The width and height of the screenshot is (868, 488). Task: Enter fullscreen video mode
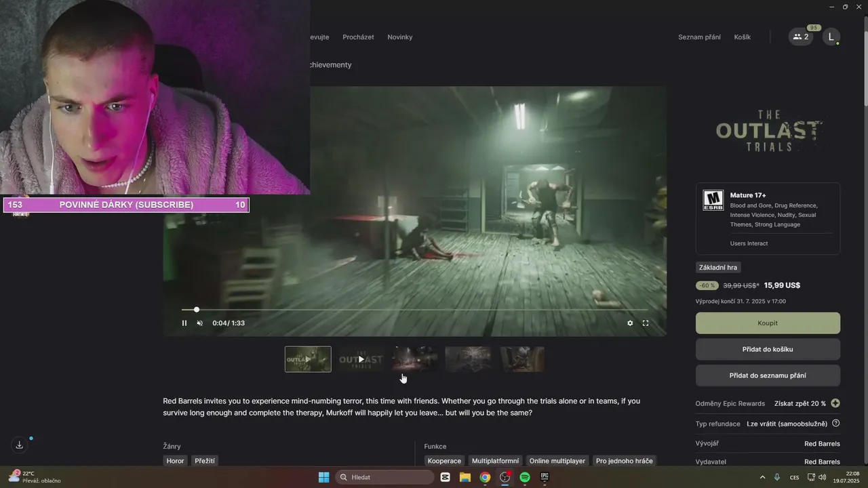646,323
